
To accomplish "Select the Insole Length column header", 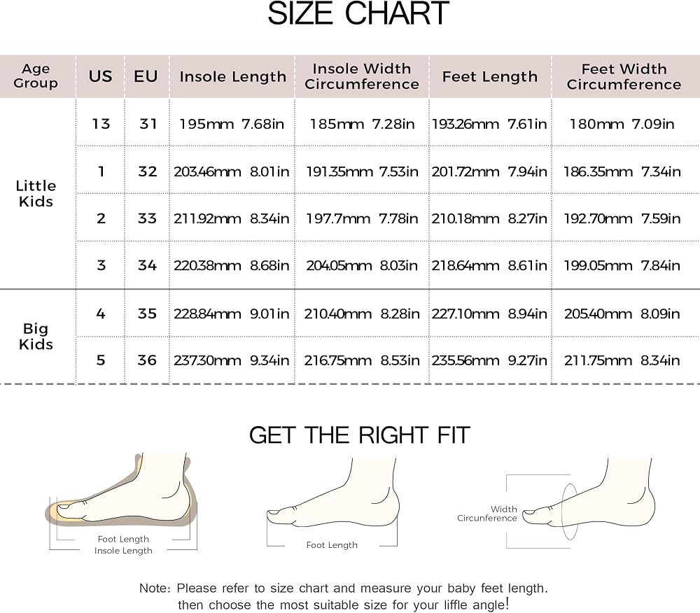I will [x=232, y=77].
